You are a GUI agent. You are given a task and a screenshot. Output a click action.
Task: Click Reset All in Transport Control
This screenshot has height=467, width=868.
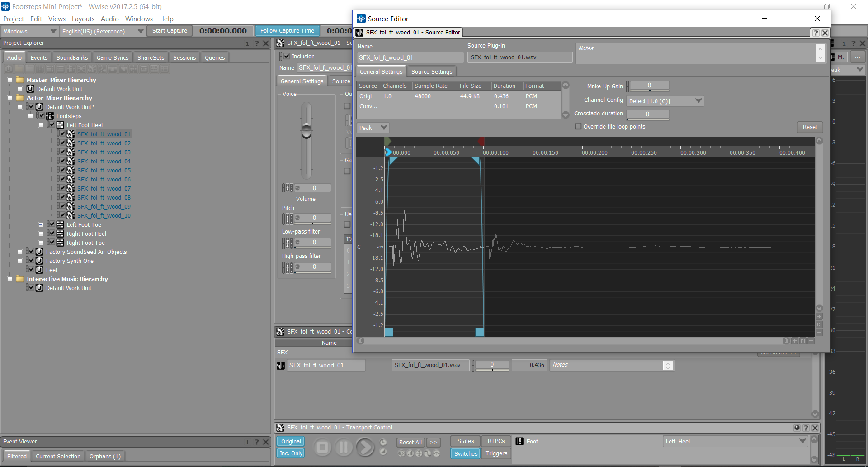coord(410,442)
